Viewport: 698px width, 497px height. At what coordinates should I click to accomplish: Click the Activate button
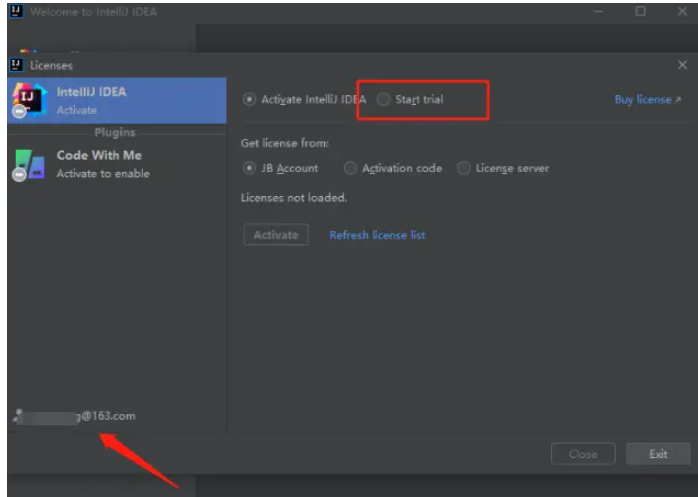276,235
